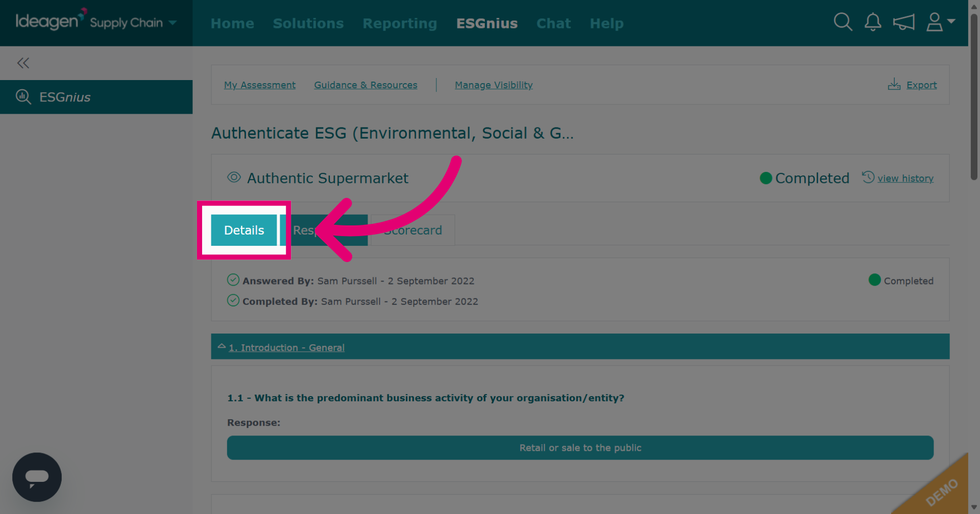Screen dimensions: 980x514
Task: Open the Solutions menu
Action: (308, 23)
